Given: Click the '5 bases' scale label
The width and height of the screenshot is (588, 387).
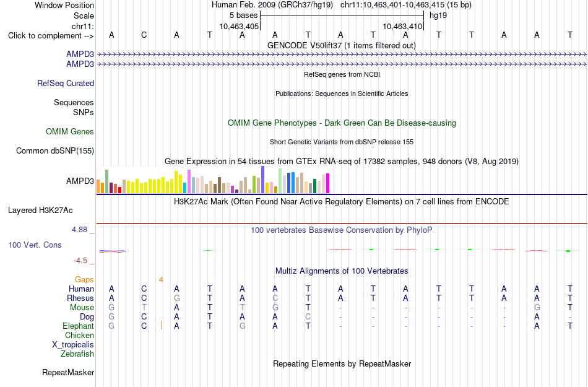Looking at the screenshot, I should (243, 15).
